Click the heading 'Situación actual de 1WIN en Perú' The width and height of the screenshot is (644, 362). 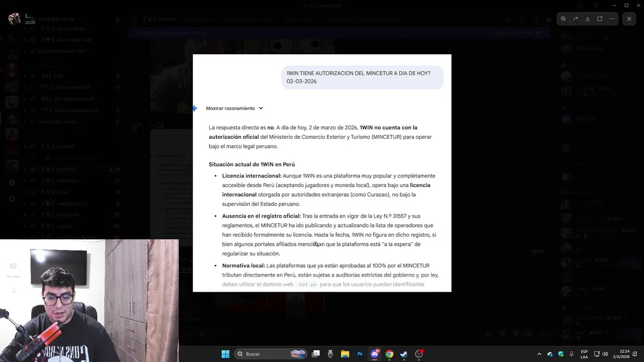click(x=252, y=164)
